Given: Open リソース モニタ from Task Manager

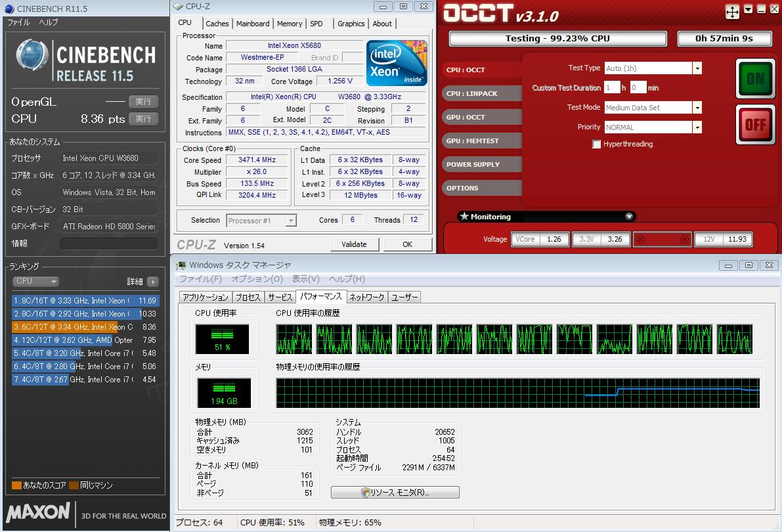Looking at the screenshot, I should [x=395, y=493].
